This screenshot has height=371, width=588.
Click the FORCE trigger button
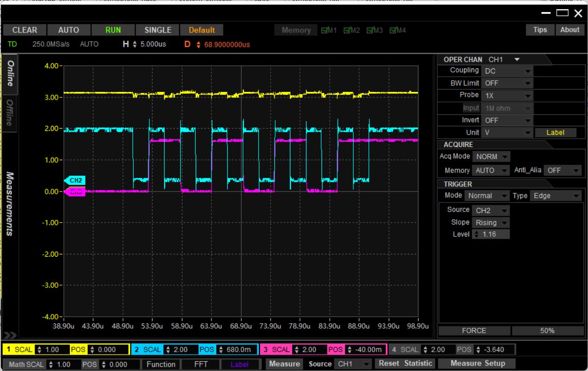474,331
